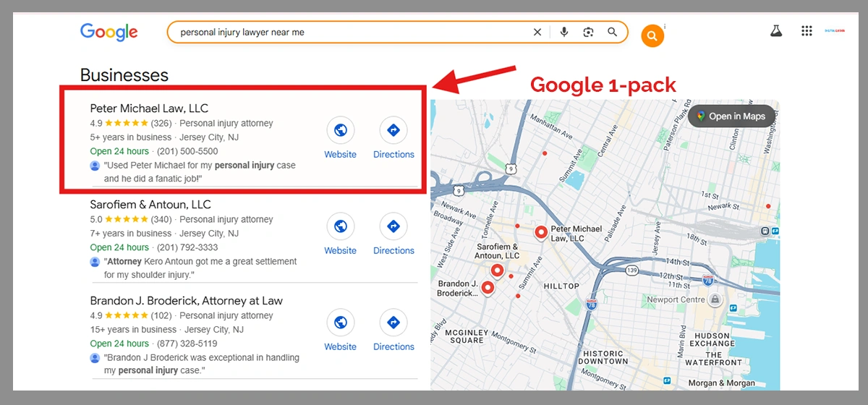Open Peter Michael Law website globe icon

pyautogui.click(x=340, y=130)
